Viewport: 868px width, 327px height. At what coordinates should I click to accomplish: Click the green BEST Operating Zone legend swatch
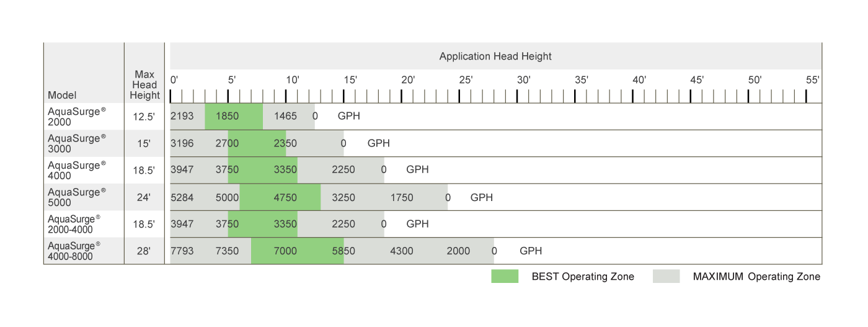click(x=505, y=276)
